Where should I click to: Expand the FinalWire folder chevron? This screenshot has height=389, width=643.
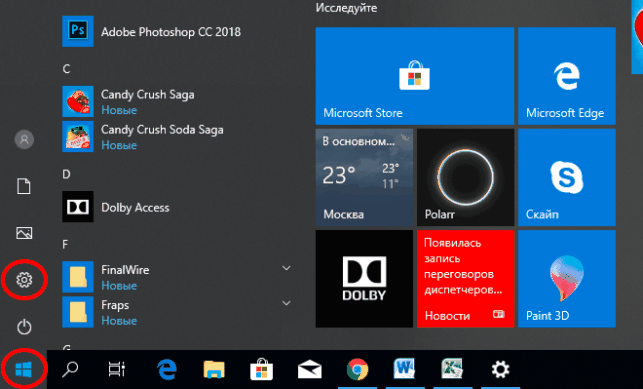click(287, 268)
